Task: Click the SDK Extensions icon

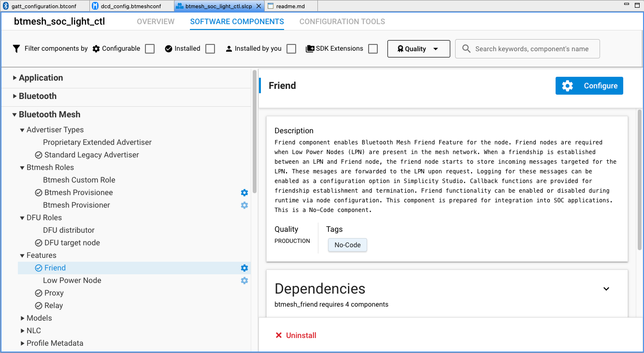Action: (x=310, y=48)
